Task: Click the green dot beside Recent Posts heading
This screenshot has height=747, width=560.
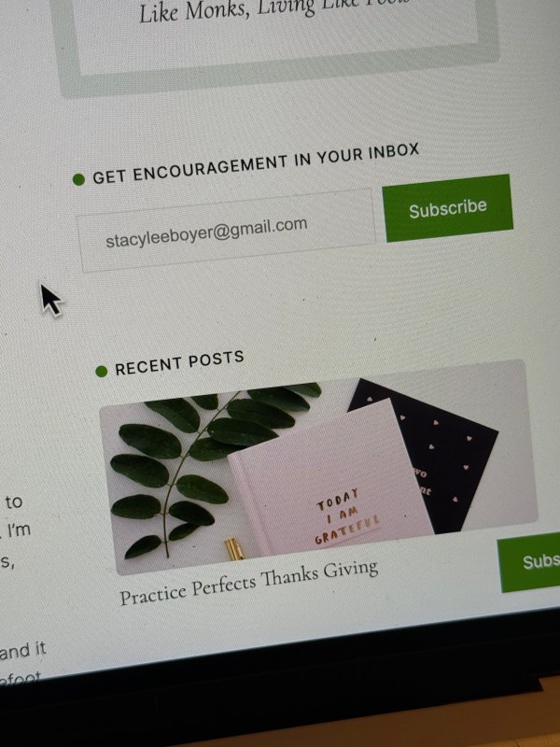Action: (102, 371)
